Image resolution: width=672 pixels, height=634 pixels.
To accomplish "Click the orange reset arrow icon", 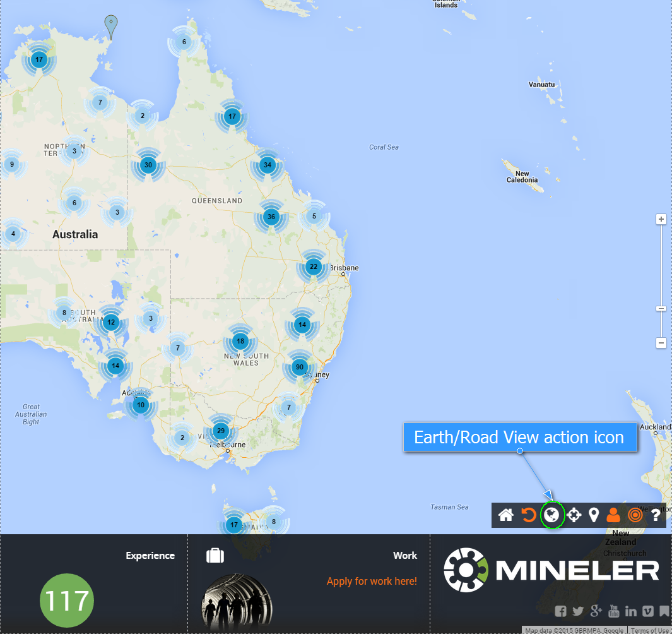I will coord(529,515).
